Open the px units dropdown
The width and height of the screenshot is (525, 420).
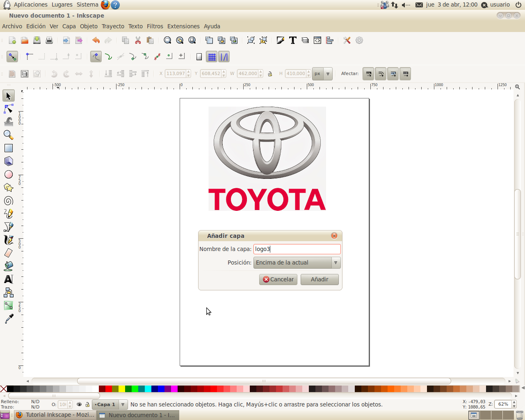[327, 74]
